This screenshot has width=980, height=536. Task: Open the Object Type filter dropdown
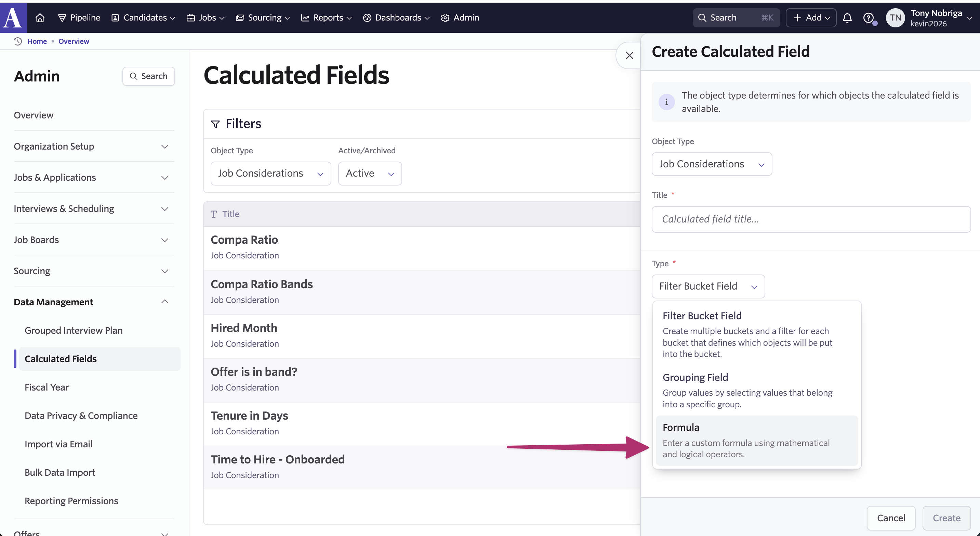270,174
